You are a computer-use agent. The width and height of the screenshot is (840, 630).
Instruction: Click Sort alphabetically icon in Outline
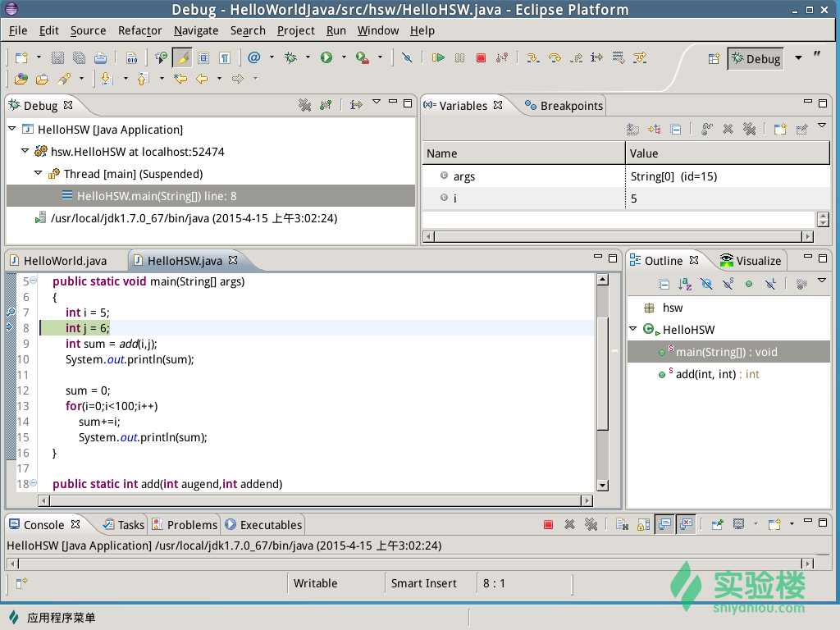tap(685, 284)
